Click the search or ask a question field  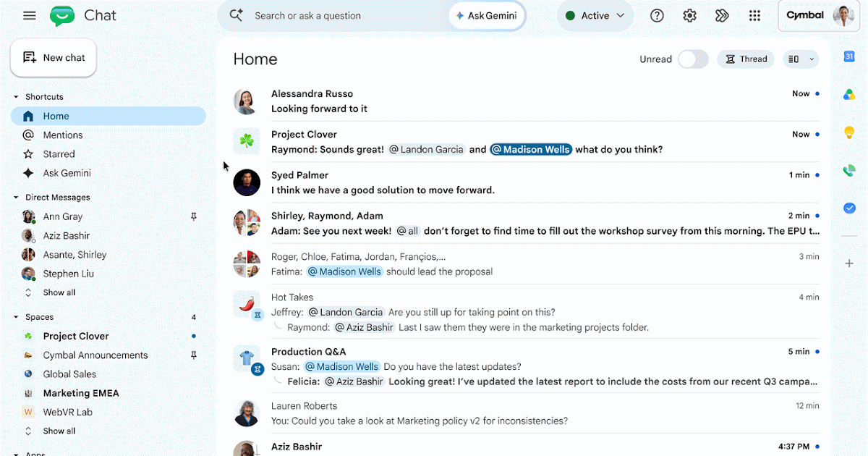(333, 15)
